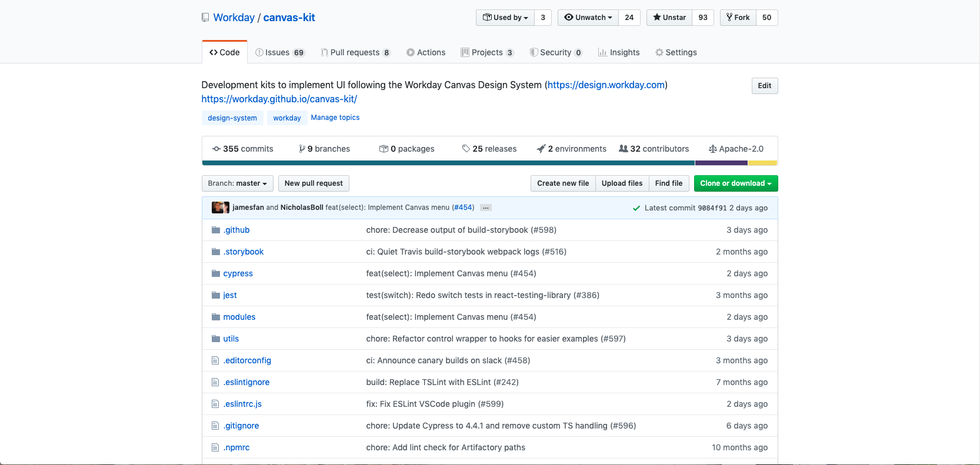Click the teal segment of the language bar
Viewport: 980px width, 465px height.
448,163
